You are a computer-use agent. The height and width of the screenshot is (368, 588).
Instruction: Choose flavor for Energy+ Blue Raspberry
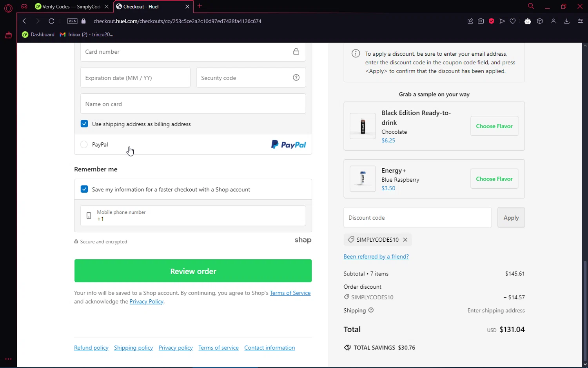coord(494,179)
